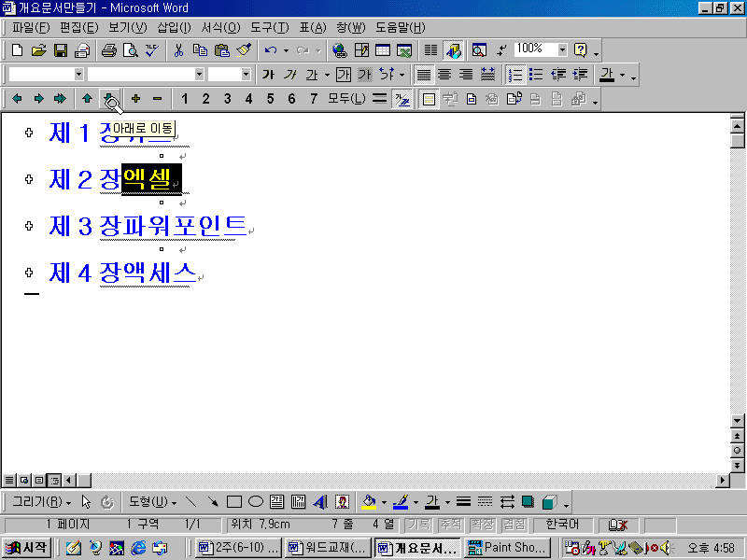Show heading level 1 only
The width and height of the screenshot is (747, 560).
click(184, 99)
